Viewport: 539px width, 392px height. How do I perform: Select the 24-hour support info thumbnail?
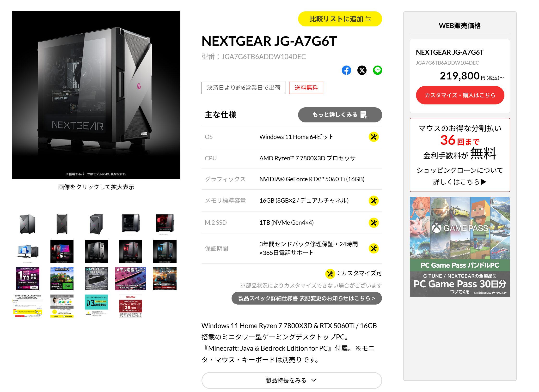(x=62, y=306)
